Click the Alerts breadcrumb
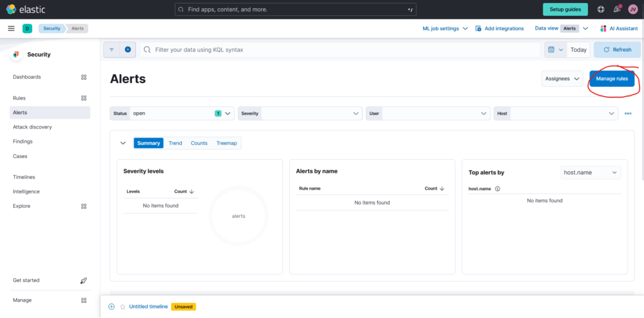 click(x=77, y=28)
